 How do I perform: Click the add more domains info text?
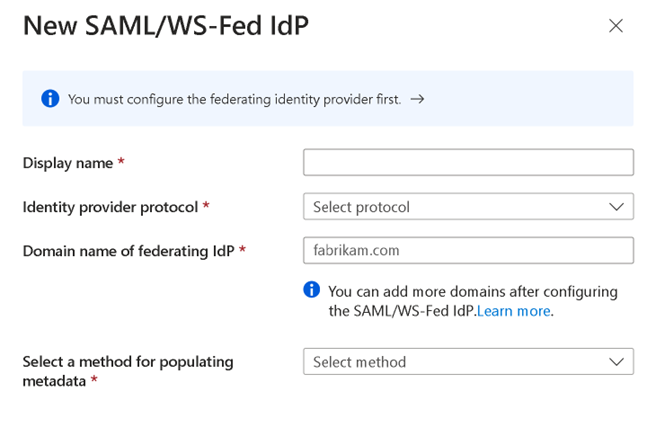pos(473,301)
